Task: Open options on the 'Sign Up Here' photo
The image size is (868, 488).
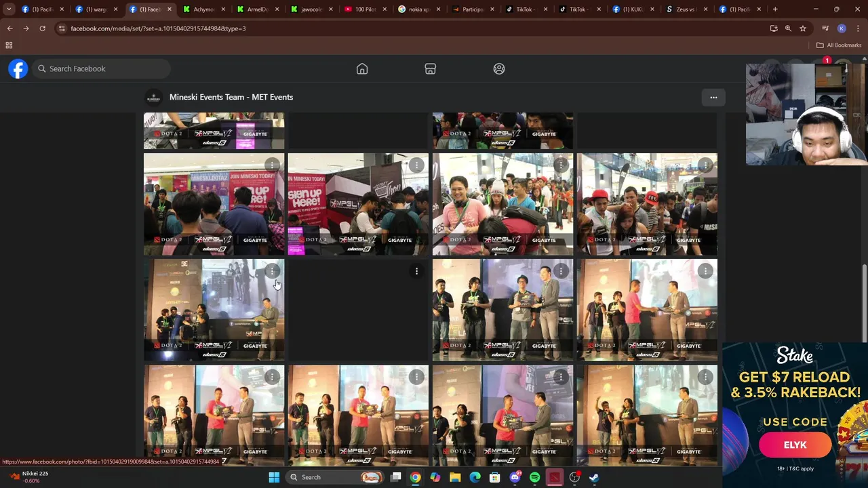Action: (x=416, y=165)
